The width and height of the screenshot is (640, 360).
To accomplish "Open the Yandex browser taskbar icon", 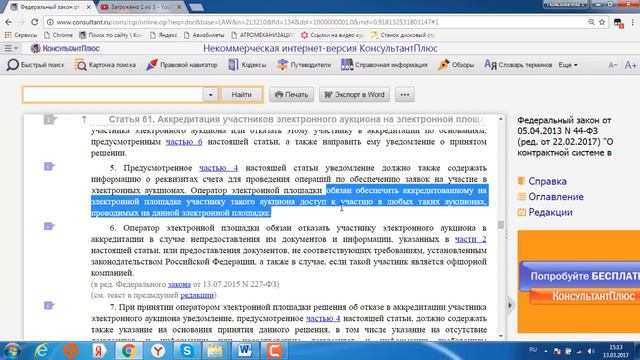I will pos(158,351).
